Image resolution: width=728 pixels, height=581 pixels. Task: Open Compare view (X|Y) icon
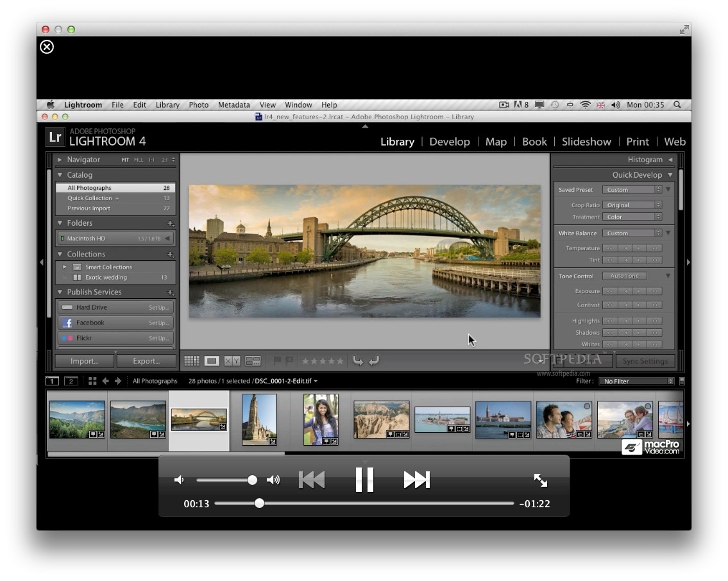click(232, 360)
